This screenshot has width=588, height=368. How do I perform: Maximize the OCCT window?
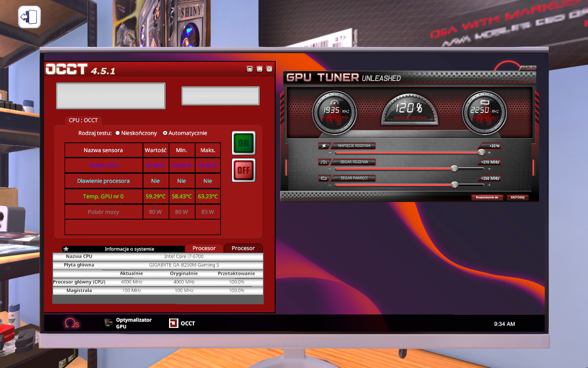pos(250,69)
